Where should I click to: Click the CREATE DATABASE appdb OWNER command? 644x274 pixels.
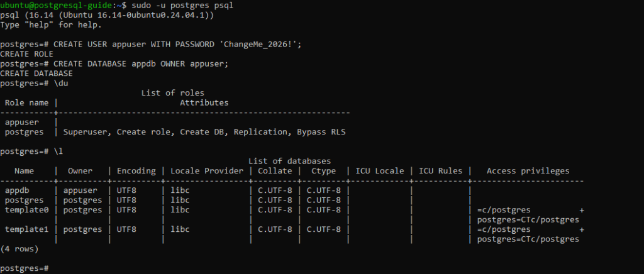(141, 64)
